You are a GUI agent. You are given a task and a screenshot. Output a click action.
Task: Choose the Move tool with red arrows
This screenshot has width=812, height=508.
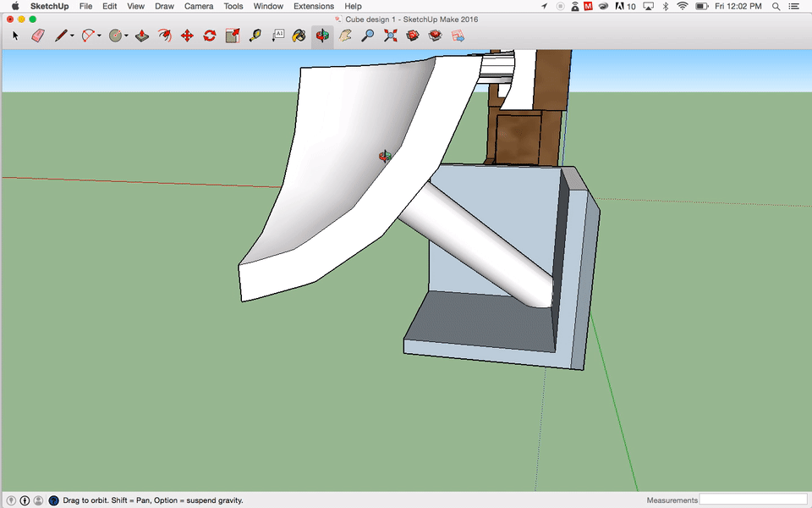coord(187,36)
